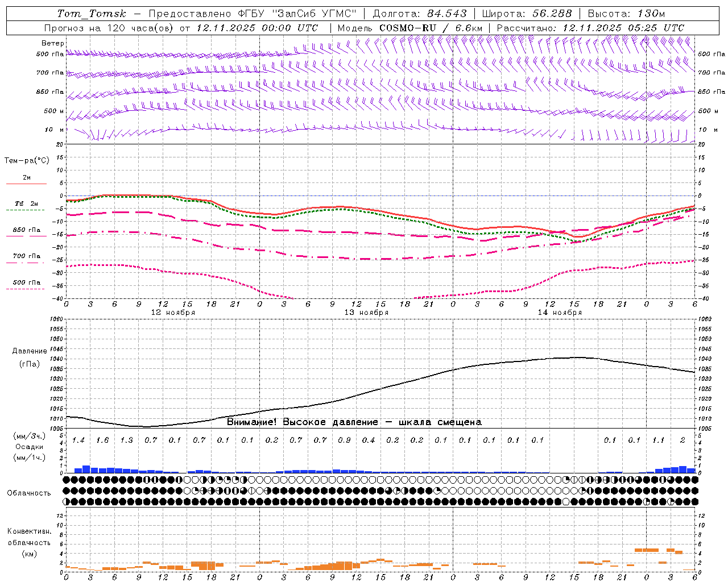The image size is (728, 582).
Task: Click the high pressure warning Внимание! text
Action: 354,422
